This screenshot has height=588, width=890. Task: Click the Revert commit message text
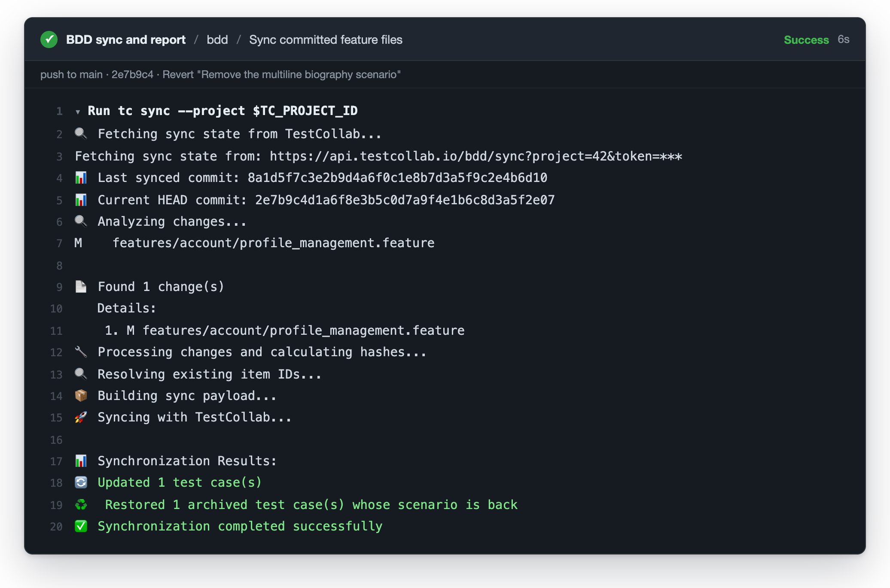[281, 74]
